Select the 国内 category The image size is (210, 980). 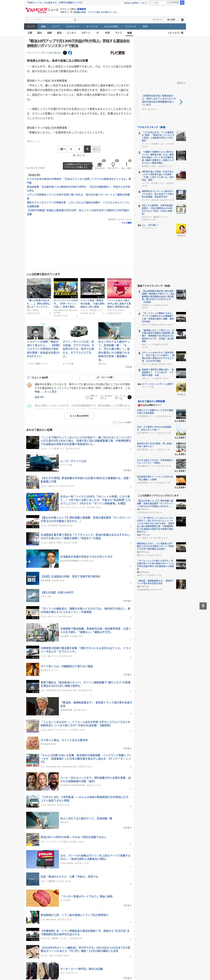point(40,33)
